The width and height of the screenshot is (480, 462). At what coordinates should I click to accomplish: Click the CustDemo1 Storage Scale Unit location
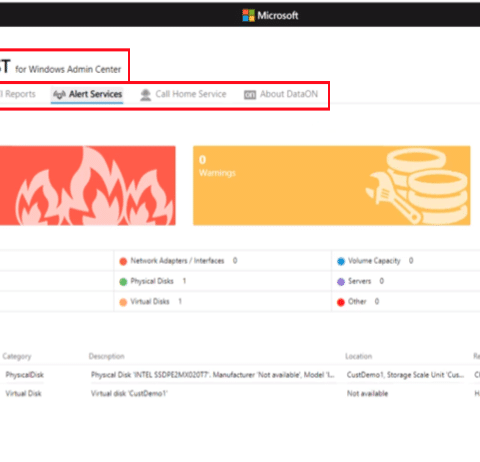(x=405, y=375)
